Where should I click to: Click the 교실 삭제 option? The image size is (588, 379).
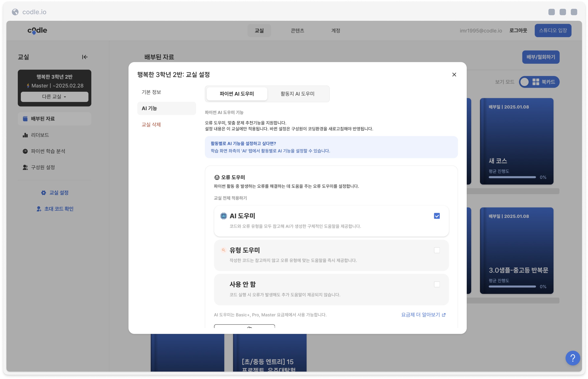click(151, 125)
